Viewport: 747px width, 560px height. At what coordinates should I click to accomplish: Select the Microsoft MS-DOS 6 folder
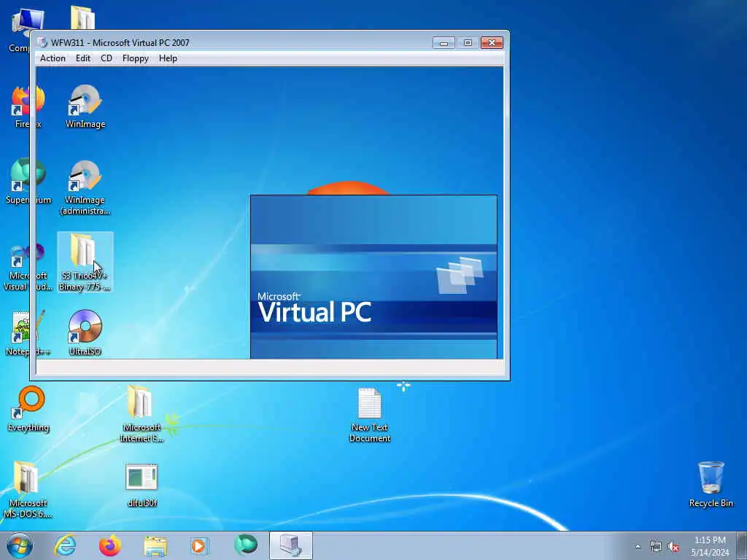coord(28,489)
